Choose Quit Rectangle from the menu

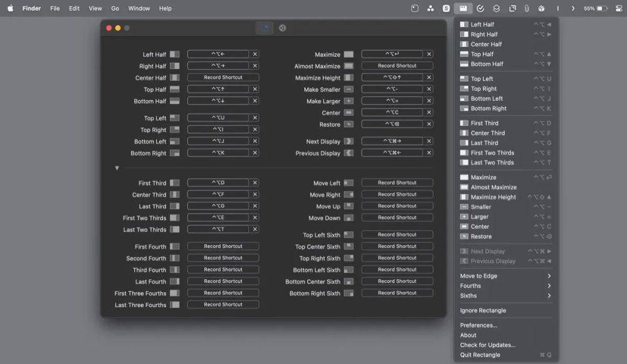pyautogui.click(x=506, y=355)
